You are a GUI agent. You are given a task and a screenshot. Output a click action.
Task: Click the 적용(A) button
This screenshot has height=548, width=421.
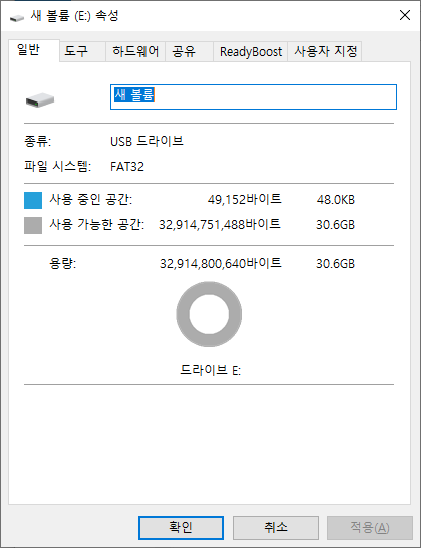tap(370, 527)
